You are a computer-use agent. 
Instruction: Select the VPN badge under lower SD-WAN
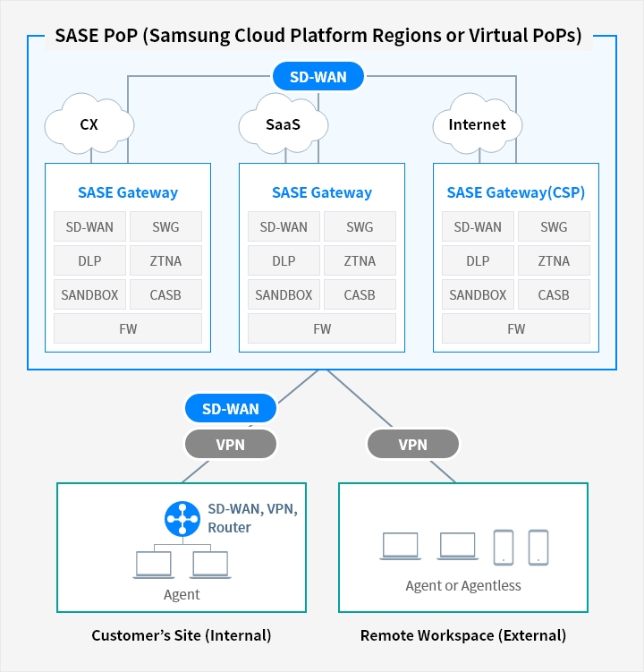click(230, 444)
